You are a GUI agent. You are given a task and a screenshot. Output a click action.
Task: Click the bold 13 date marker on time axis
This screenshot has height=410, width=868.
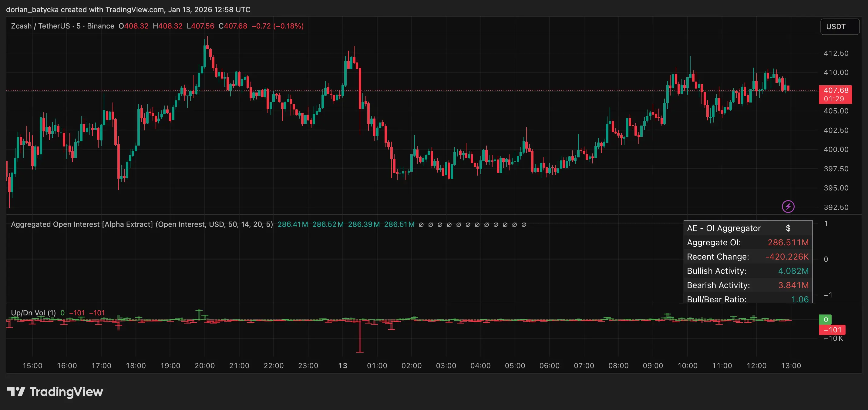[342, 365]
